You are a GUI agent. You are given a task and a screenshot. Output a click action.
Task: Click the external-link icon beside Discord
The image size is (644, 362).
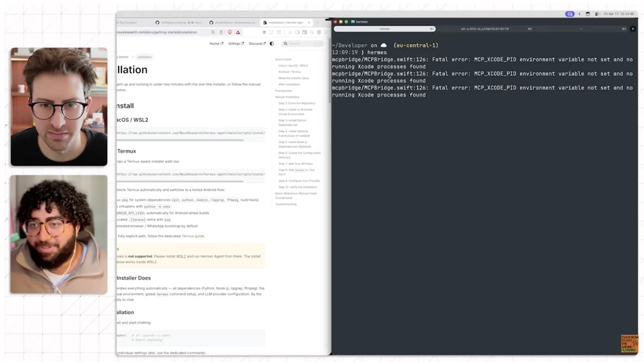tap(264, 43)
